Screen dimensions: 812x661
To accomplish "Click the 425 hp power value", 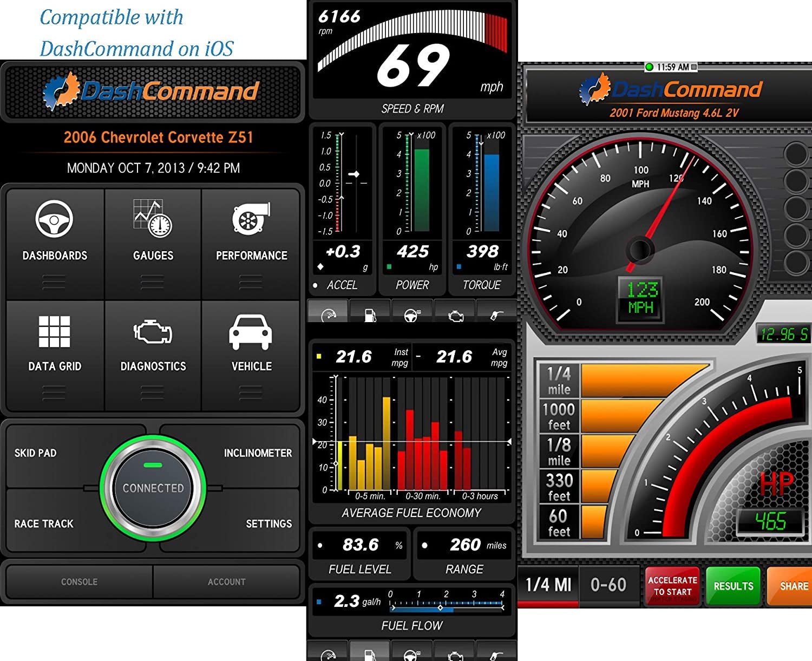I will [412, 252].
